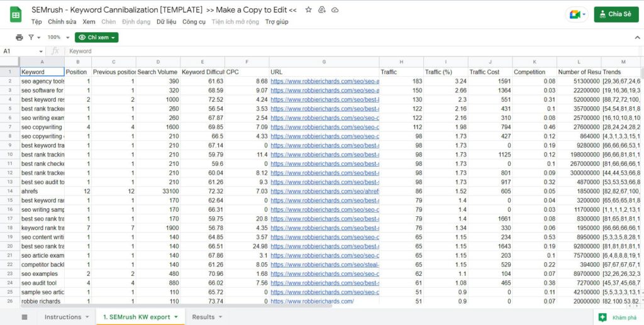Select the Traffic Cost header cell
644x325 pixels.
click(x=491, y=72)
